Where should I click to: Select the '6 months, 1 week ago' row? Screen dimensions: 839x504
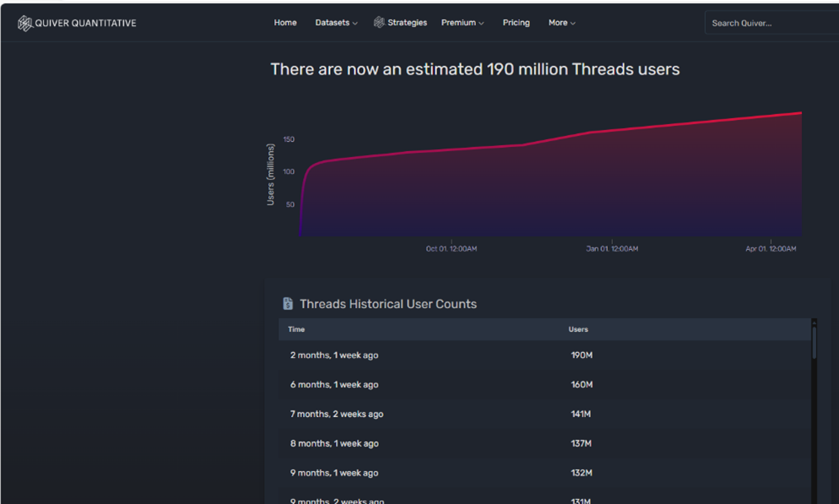pyautogui.click(x=544, y=385)
